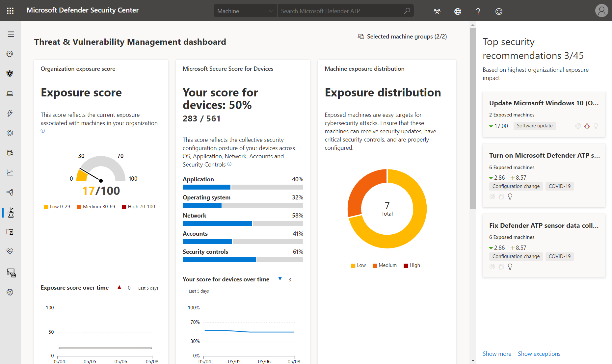Click insights lightbulb on Fix Defender ATP sensor card
612x364 pixels.
(x=510, y=267)
